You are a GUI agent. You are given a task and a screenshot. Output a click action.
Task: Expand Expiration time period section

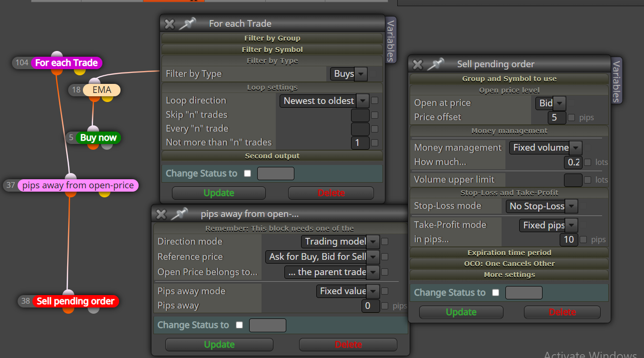pyautogui.click(x=509, y=253)
